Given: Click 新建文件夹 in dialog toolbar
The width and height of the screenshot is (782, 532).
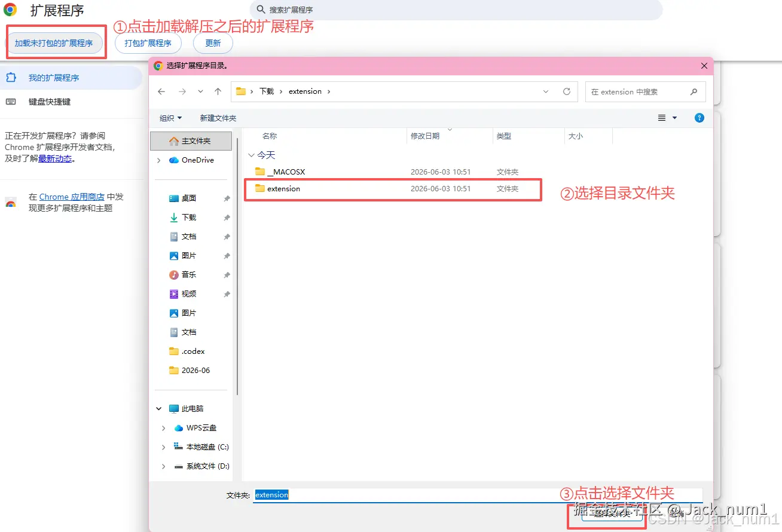Looking at the screenshot, I should tap(218, 118).
